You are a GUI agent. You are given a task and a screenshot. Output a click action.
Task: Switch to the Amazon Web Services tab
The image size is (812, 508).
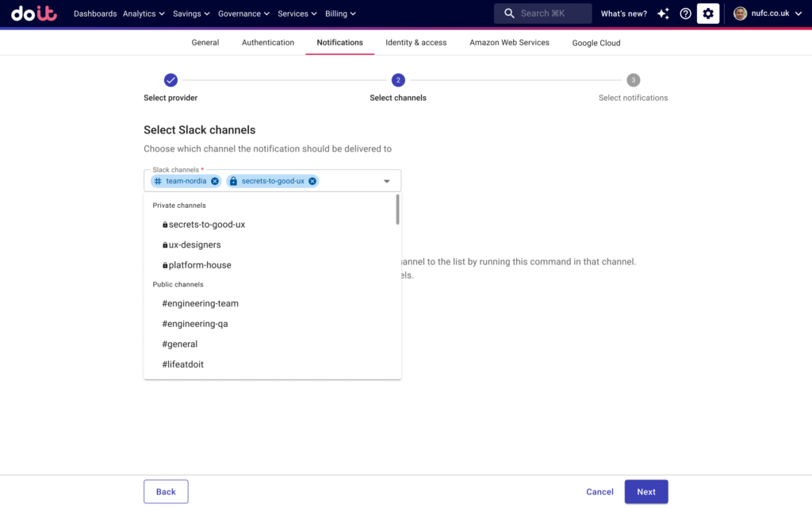(509, 43)
